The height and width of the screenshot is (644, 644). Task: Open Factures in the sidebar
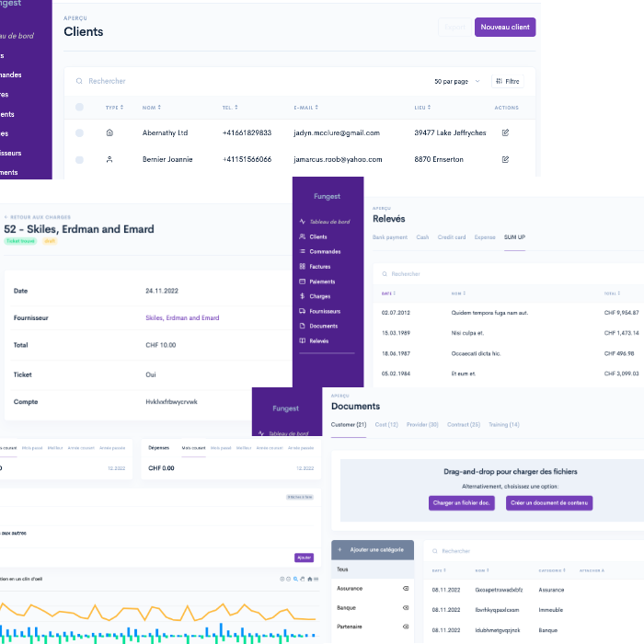319,267
